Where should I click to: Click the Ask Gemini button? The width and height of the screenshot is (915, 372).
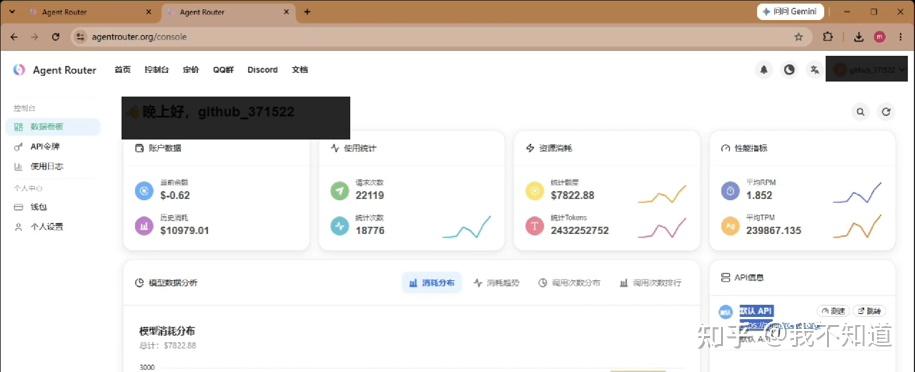[x=791, y=12]
